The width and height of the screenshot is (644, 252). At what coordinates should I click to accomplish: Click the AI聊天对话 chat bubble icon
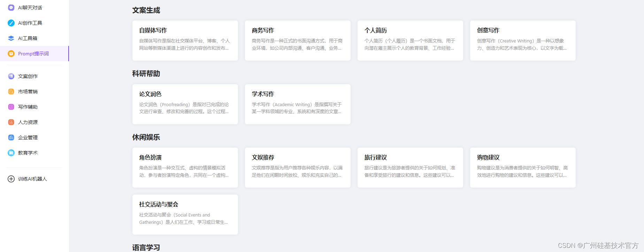coord(11,8)
